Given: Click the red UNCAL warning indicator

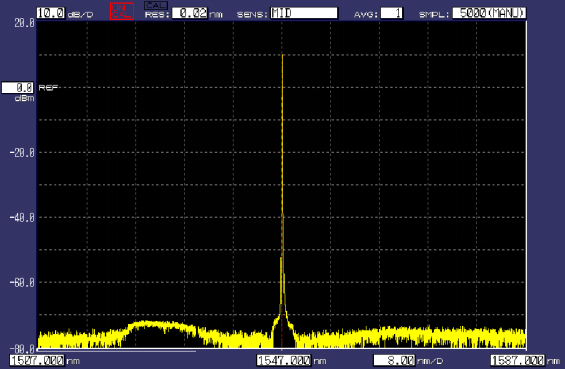Looking at the screenshot, I should (122, 11).
